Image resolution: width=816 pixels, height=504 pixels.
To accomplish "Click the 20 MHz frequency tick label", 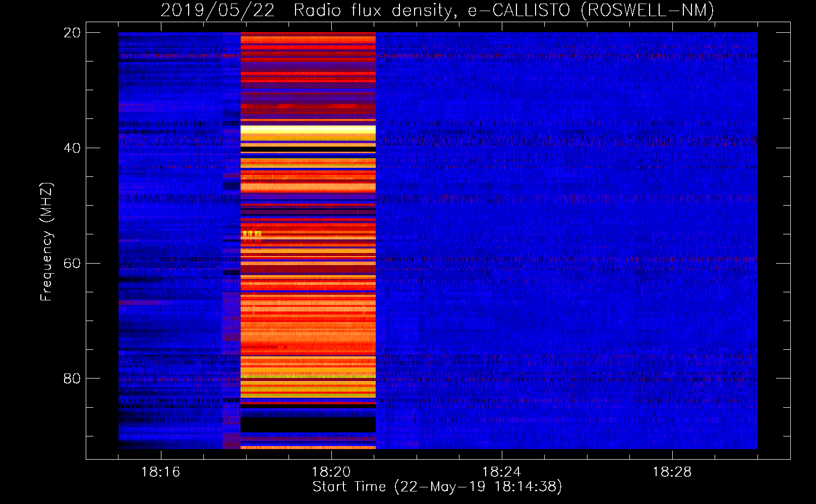I will (x=72, y=33).
